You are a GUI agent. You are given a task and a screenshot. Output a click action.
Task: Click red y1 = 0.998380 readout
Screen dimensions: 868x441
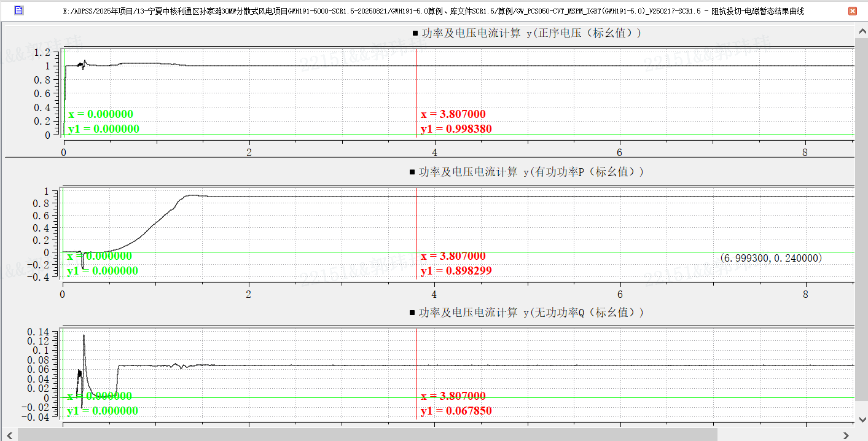tap(456, 129)
